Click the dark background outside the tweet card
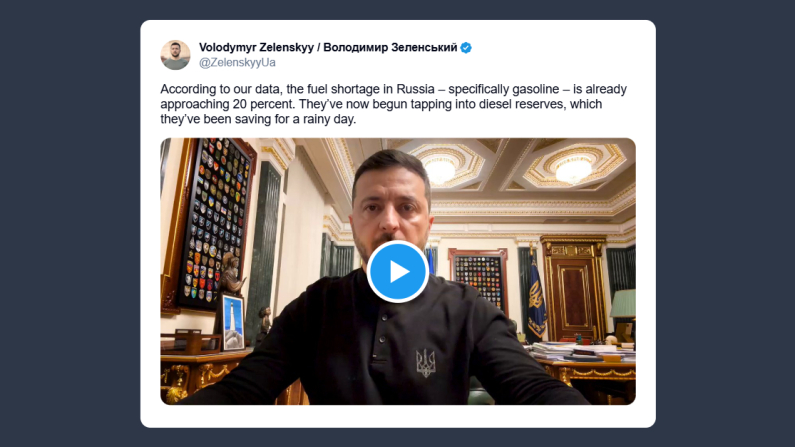Viewport: 795px width, 447px height. (70, 224)
